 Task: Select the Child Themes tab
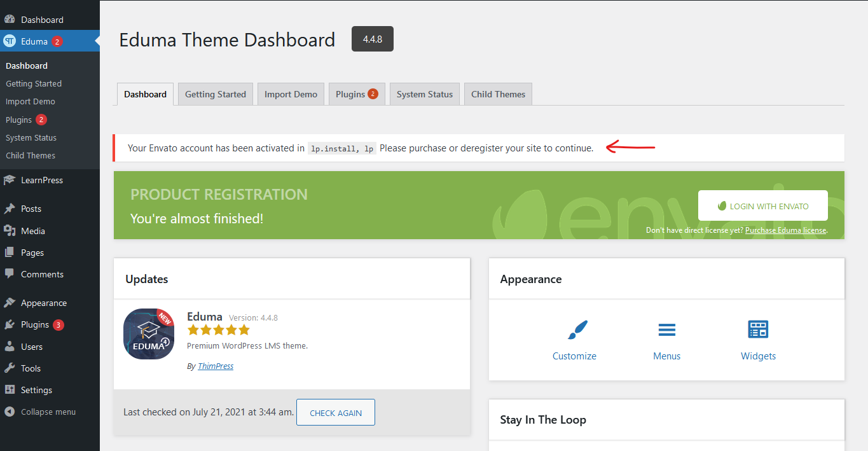coord(498,94)
